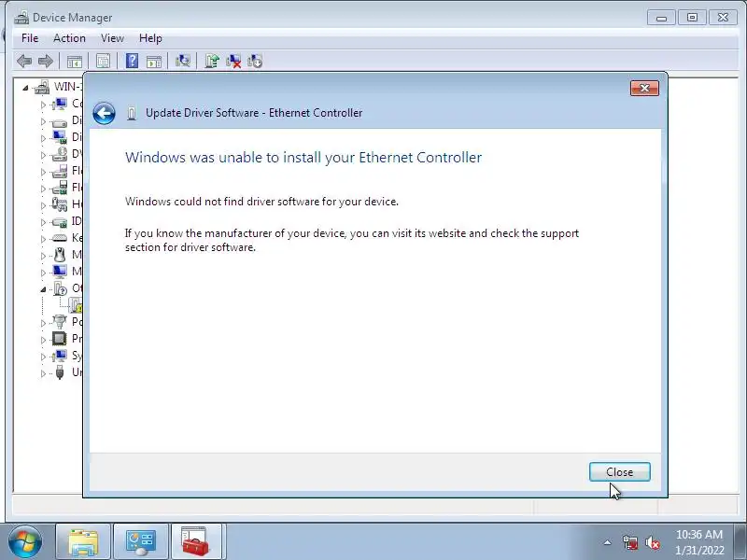Open the Control Panel taskbar item
Viewport: 747px width, 560px height.
141,541
